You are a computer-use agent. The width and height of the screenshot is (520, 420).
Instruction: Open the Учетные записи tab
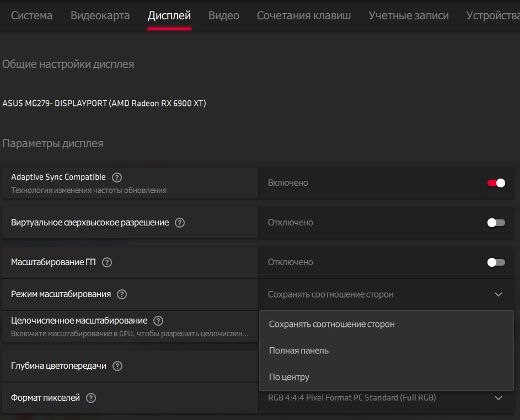pos(408,15)
